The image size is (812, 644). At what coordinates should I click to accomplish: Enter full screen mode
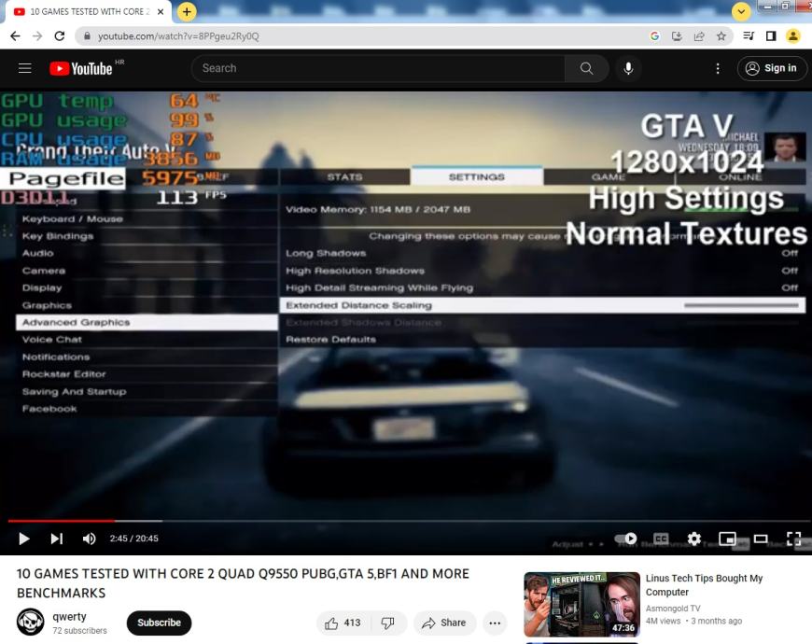793,539
